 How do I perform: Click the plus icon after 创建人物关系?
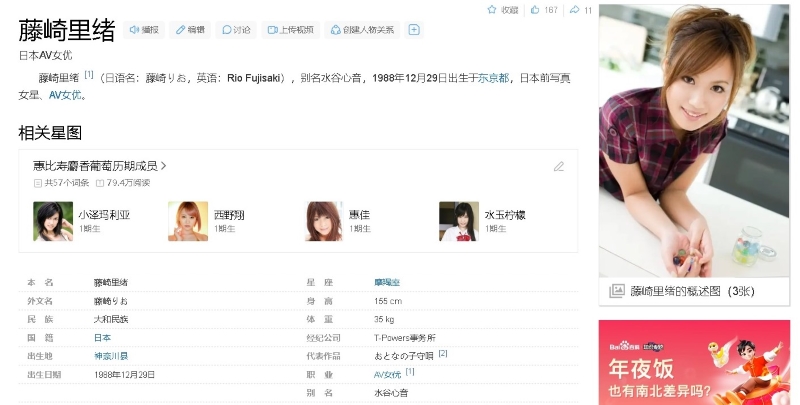point(414,30)
